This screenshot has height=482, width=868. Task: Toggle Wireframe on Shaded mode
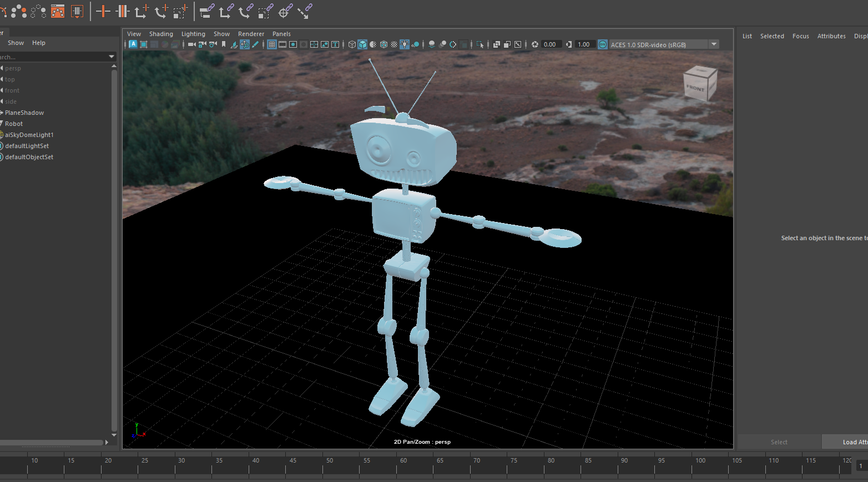(x=383, y=44)
